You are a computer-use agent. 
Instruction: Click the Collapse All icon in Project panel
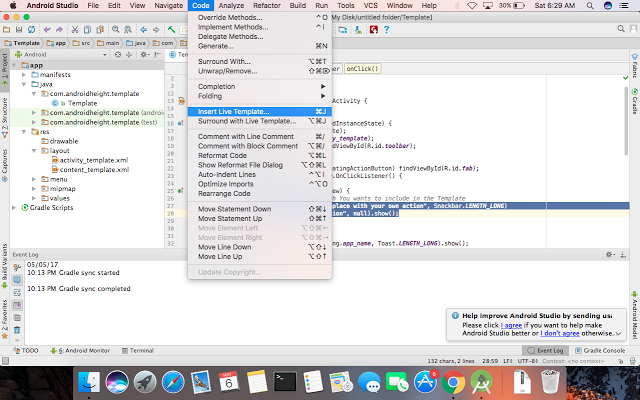[x=129, y=54]
